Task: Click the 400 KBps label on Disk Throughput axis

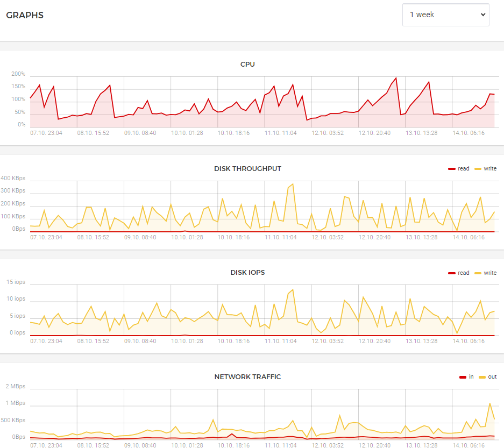Action: pos(13,178)
